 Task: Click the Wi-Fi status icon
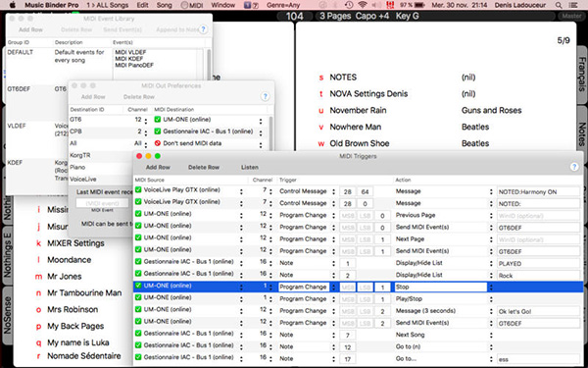coord(362,5)
